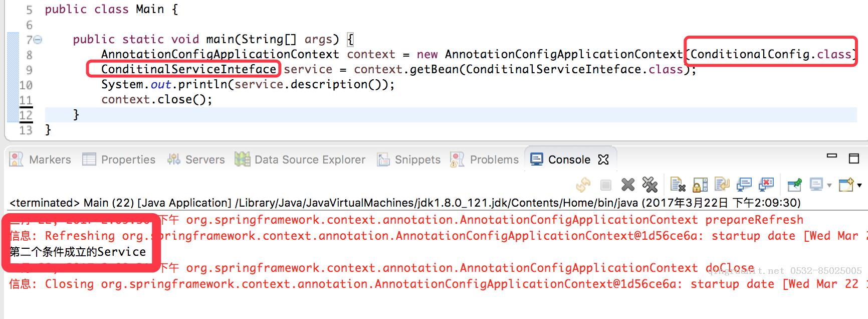Show the Problems tab
This screenshot has width=868, height=319.
pos(485,160)
